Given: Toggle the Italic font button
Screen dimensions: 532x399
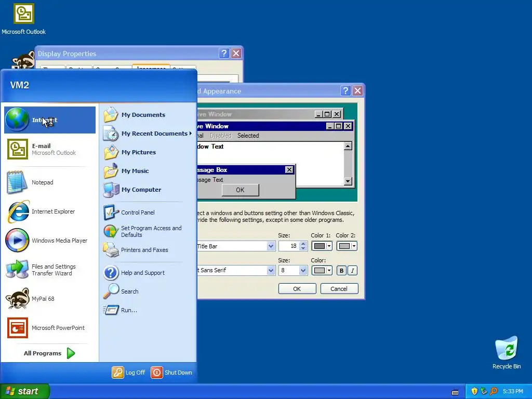Looking at the screenshot, I should 353,270.
